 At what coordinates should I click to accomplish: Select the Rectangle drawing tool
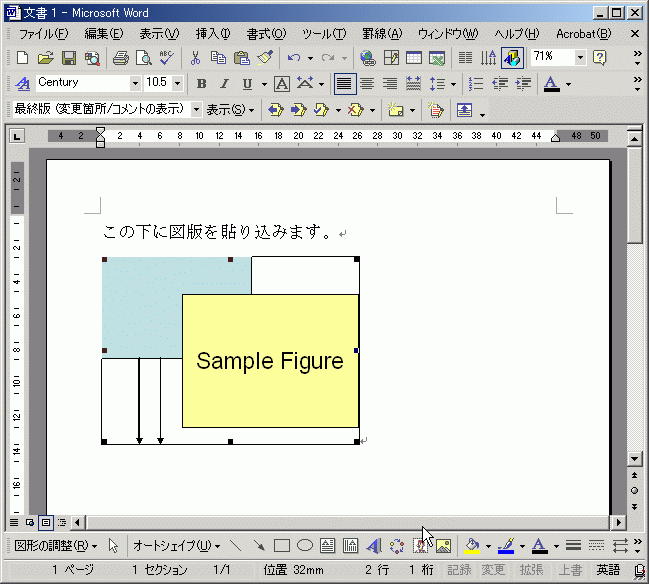click(x=282, y=546)
